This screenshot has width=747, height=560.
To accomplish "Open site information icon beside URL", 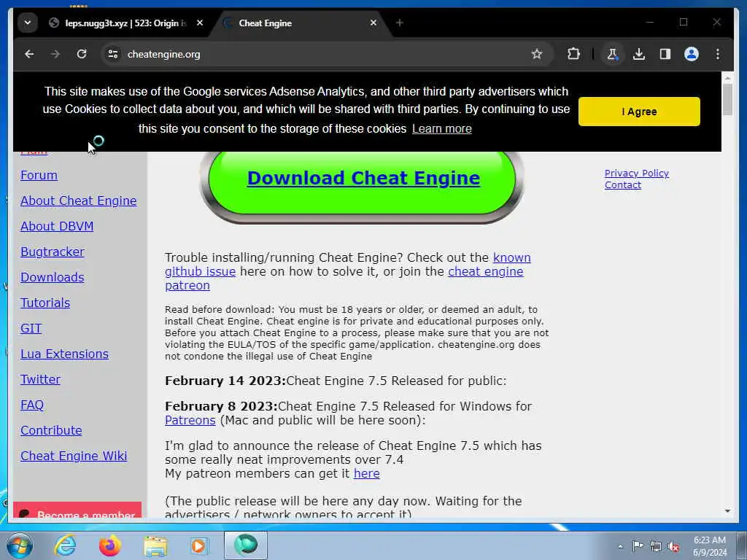I will (x=113, y=54).
